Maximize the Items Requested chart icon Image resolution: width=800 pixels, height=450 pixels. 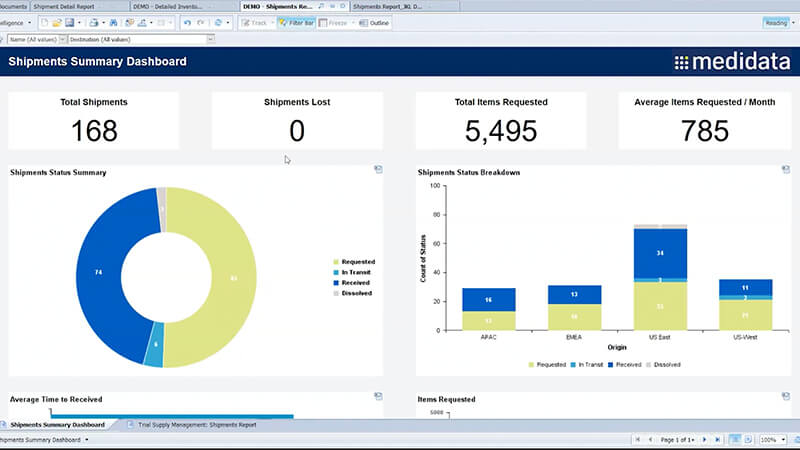786,396
